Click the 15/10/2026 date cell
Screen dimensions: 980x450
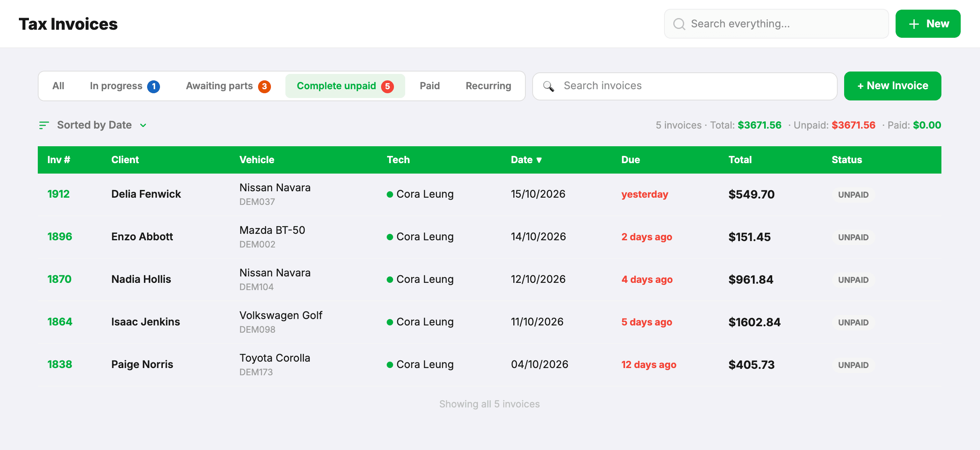point(538,194)
